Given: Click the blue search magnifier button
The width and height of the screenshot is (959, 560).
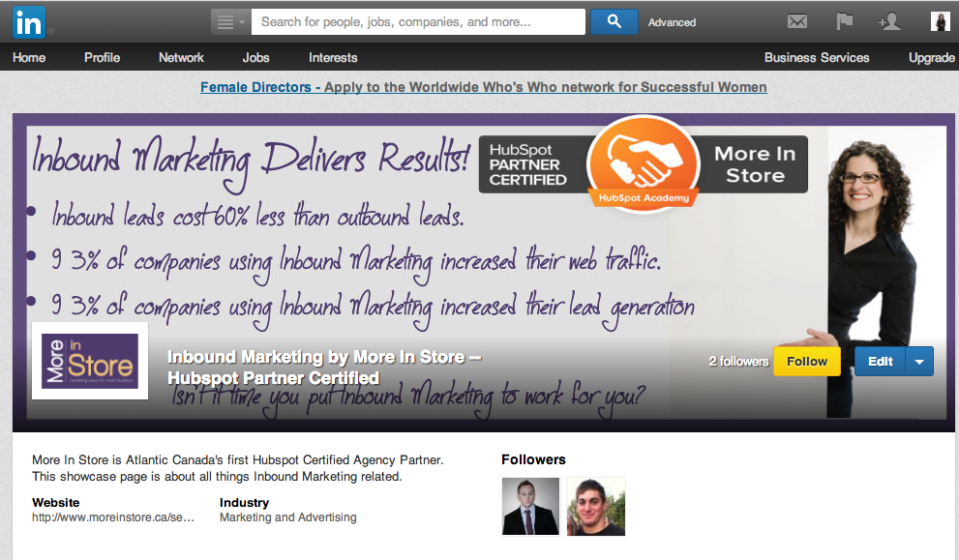Looking at the screenshot, I should (x=614, y=21).
